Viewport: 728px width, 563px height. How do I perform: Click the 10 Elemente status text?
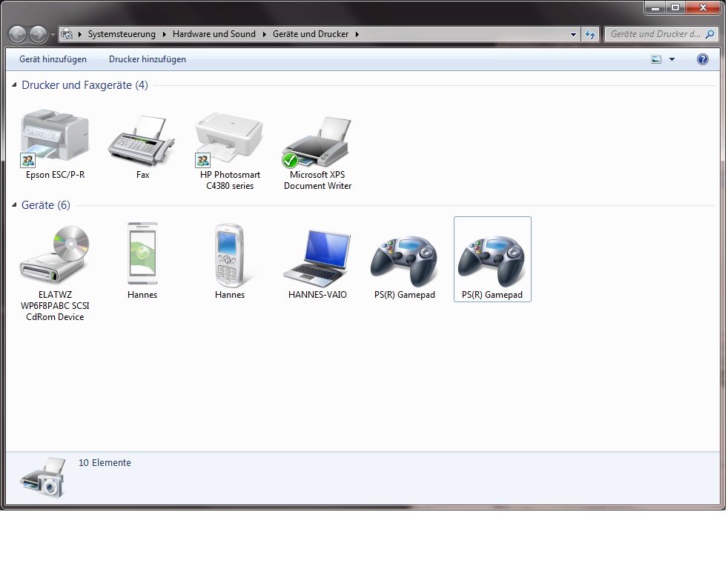click(x=105, y=463)
